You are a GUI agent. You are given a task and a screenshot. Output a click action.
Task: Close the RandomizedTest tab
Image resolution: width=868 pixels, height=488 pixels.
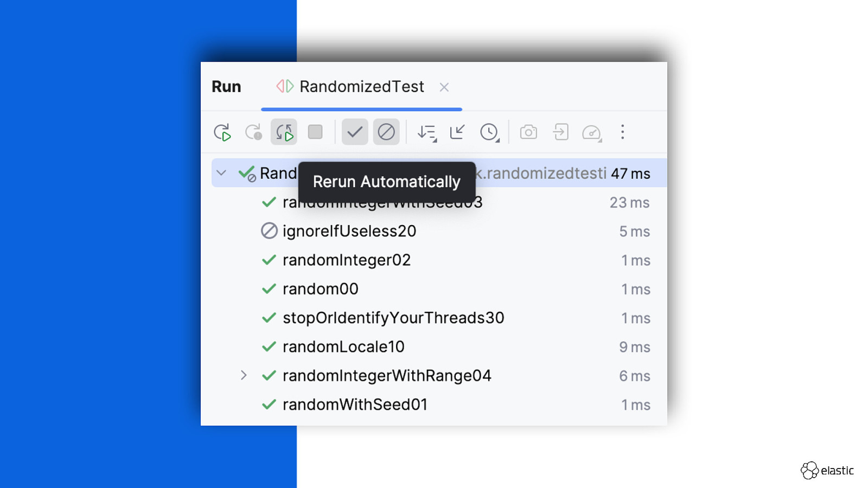[x=444, y=87]
